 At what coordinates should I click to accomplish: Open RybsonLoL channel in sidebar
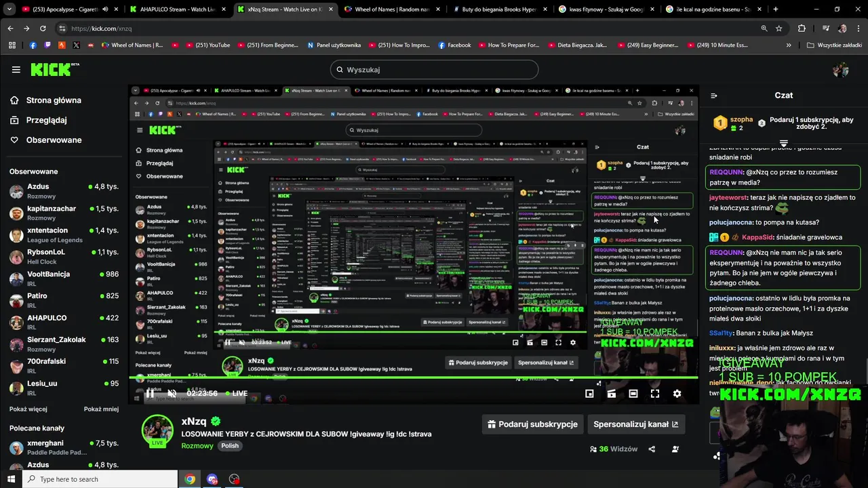tap(64, 257)
